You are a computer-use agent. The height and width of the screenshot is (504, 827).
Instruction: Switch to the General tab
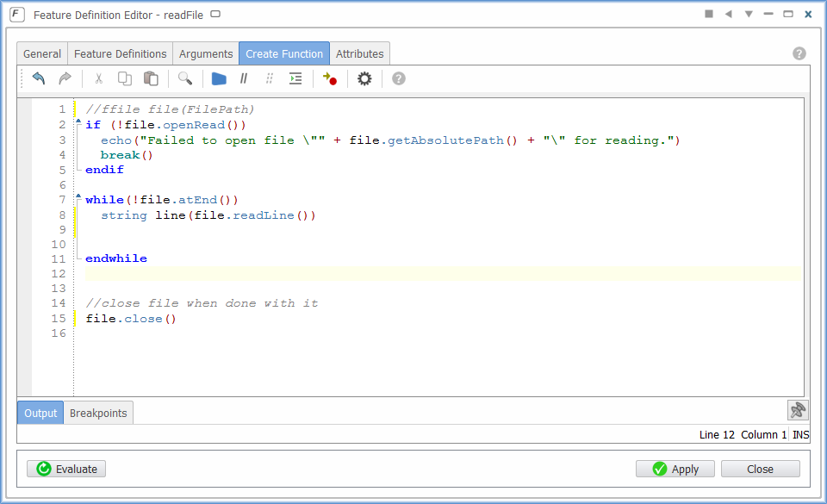[42, 53]
